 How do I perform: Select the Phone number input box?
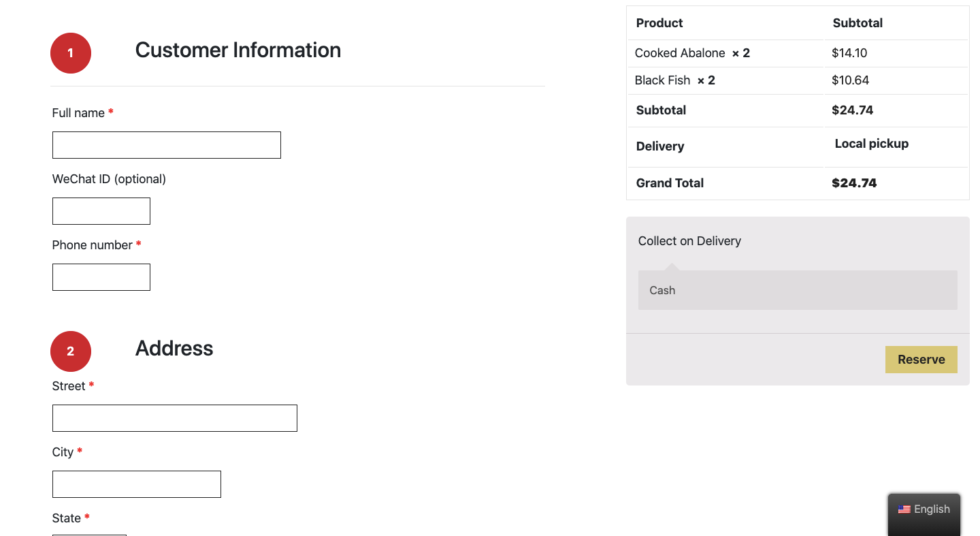101,277
